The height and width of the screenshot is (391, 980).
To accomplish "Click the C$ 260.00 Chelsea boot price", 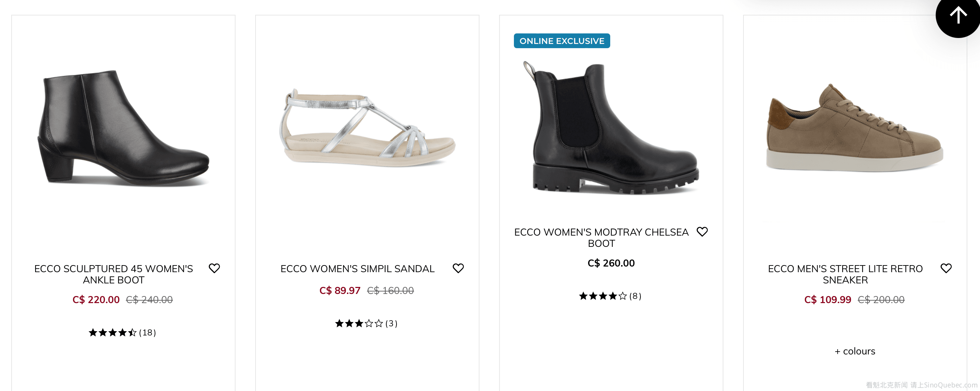I will [611, 263].
